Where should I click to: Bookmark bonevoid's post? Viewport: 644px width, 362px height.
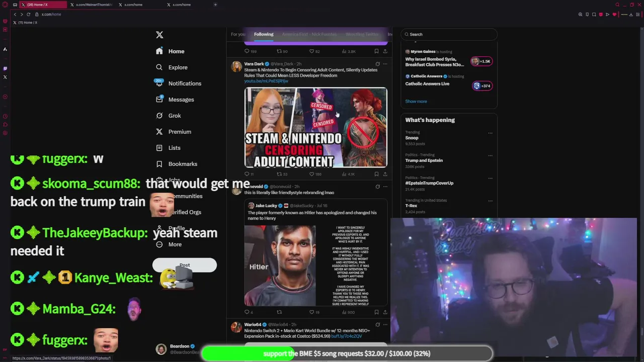pos(376,312)
